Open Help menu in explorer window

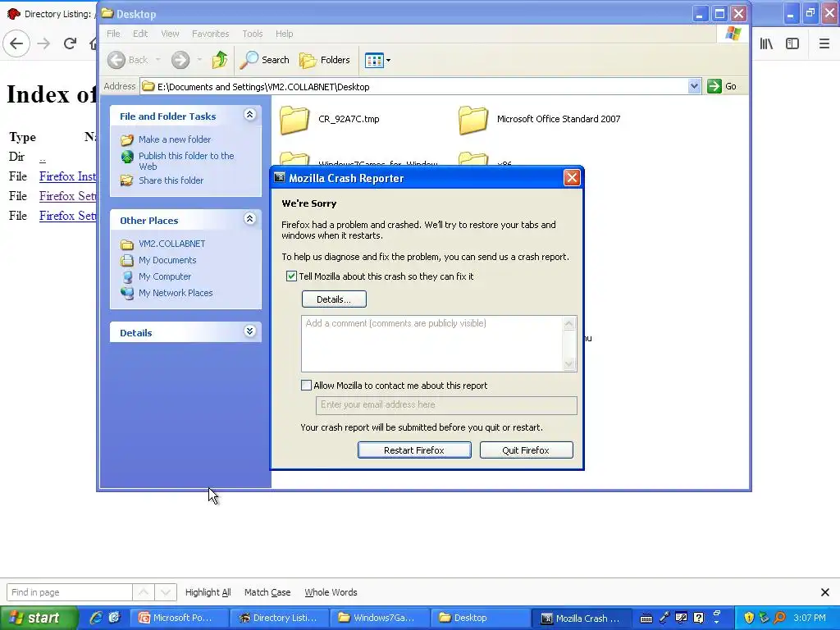[284, 33]
